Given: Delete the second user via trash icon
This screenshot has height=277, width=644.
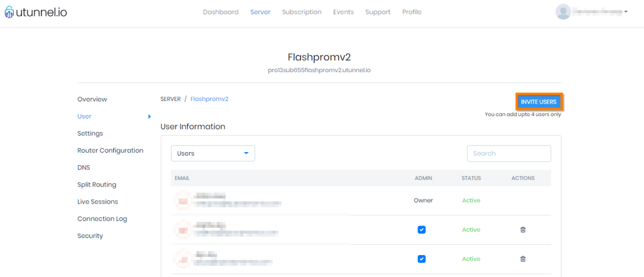Looking at the screenshot, I should tap(523, 230).
